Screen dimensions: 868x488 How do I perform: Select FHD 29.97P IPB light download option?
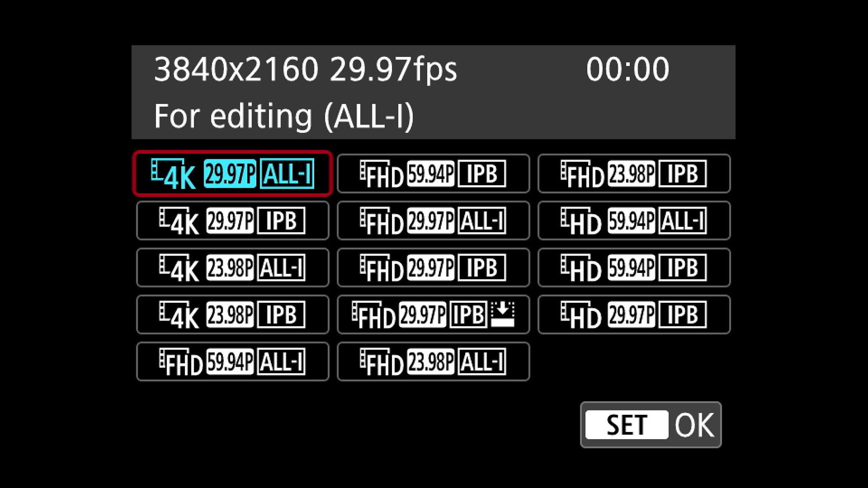433,315
